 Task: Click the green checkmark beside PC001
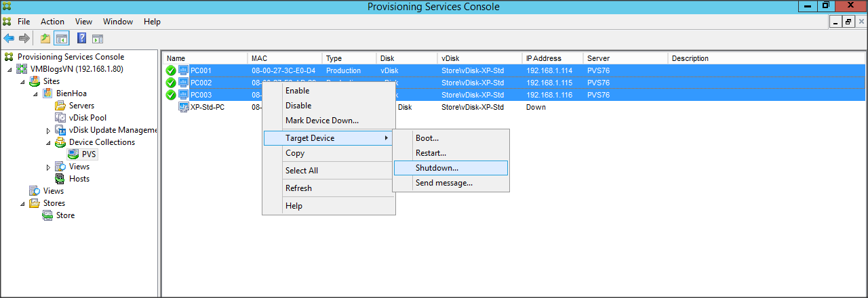(x=171, y=71)
